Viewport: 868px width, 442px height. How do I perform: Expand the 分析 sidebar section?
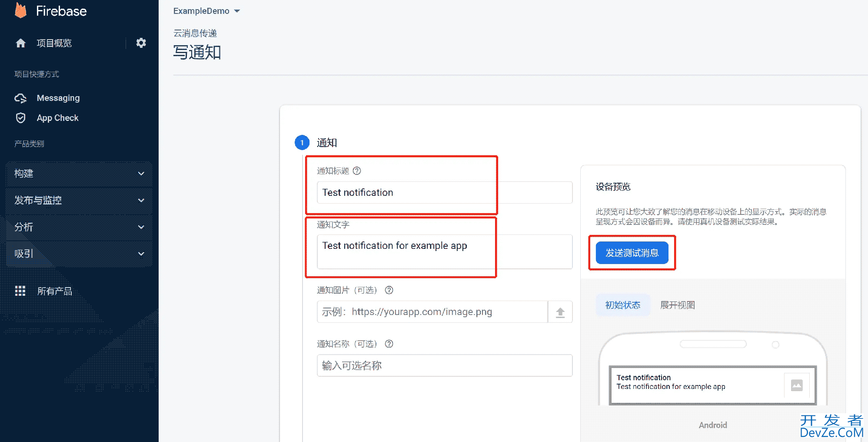point(79,227)
